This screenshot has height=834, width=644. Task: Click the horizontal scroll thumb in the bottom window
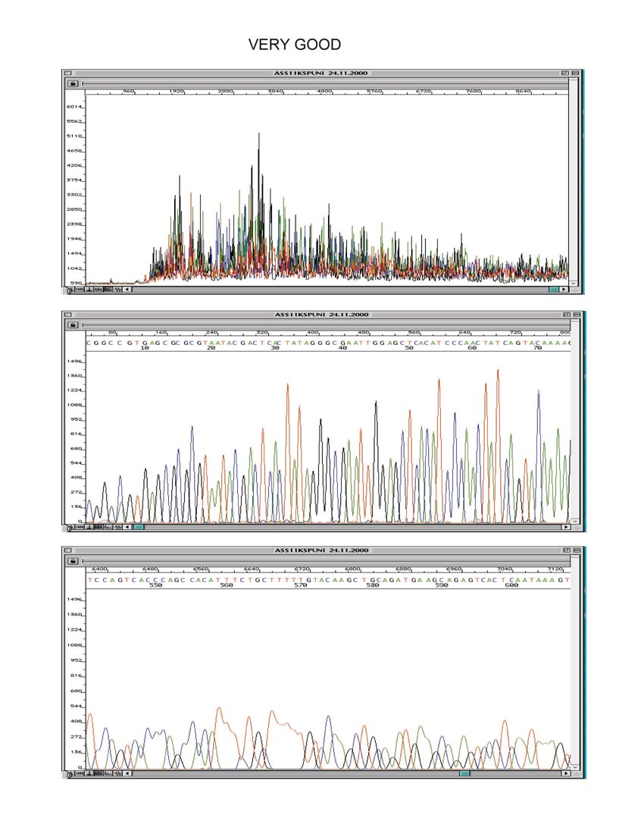pos(465,773)
